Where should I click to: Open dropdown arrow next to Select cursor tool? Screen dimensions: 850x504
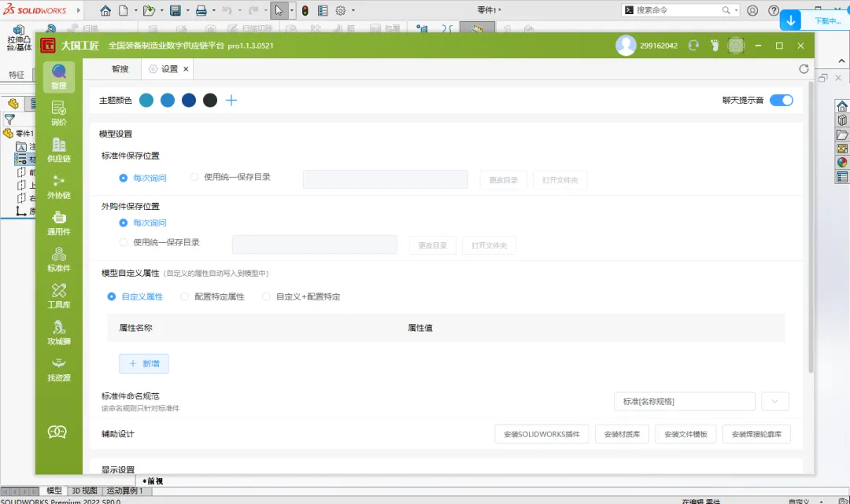tap(292, 10)
